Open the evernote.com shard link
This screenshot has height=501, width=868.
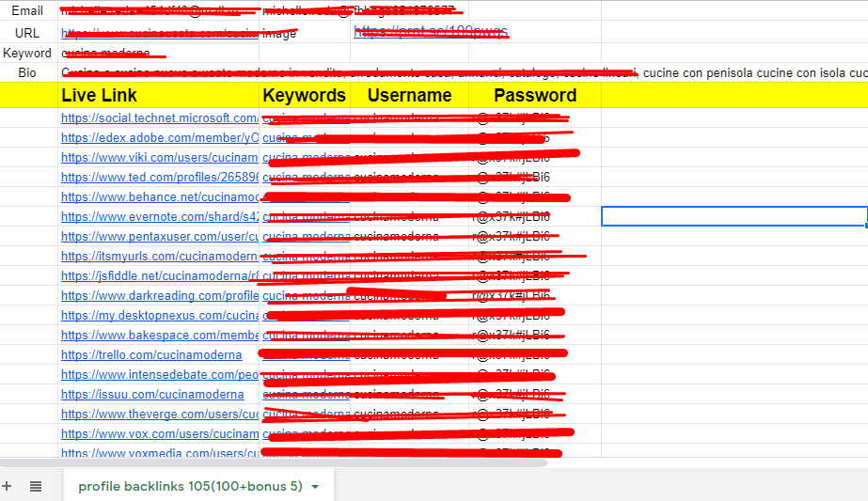pyautogui.click(x=160, y=216)
